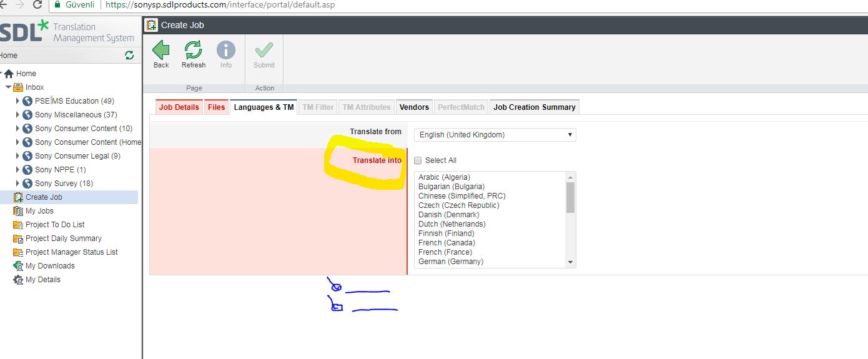The image size is (868, 359).
Task: Open Project Daily Summary link
Action: [x=64, y=239]
